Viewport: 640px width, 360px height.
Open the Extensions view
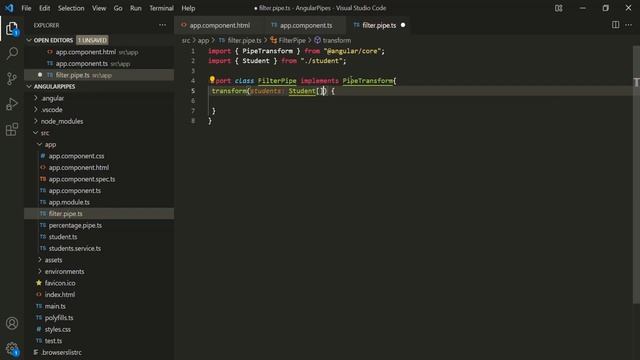pyautogui.click(x=12, y=129)
